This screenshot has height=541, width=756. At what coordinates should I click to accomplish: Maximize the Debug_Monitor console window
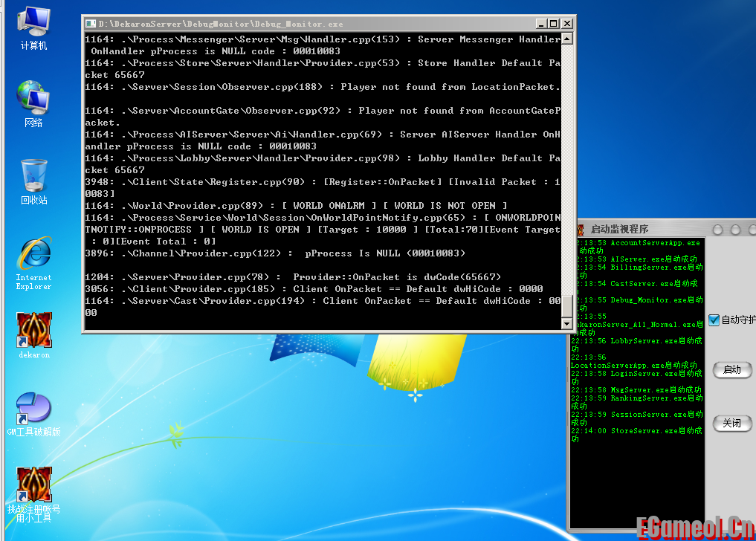point(553,24)
